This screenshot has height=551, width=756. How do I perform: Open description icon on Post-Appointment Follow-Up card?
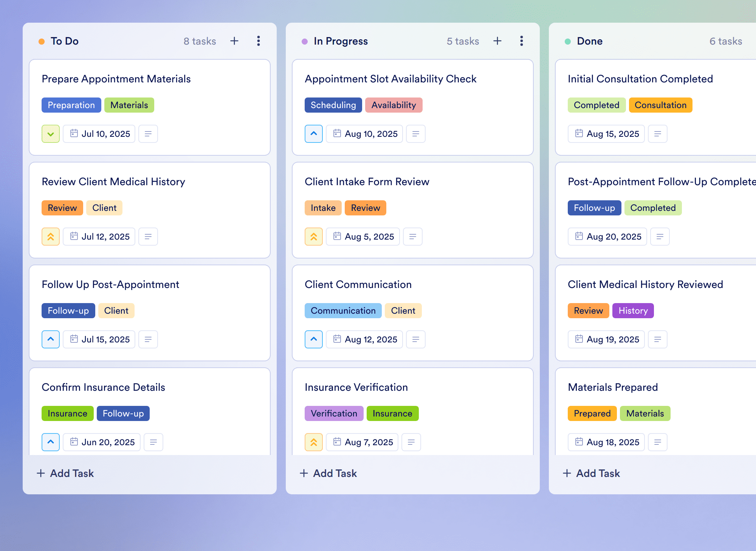click(x=660, y=237)
